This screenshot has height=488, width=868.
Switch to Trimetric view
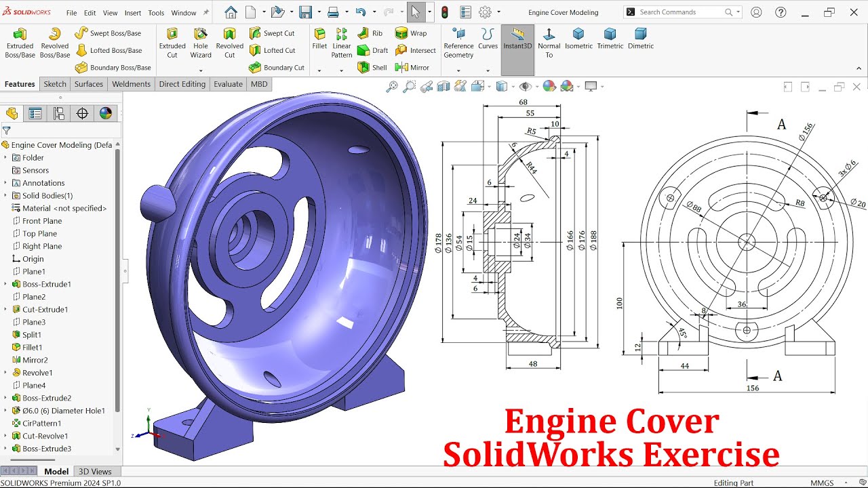pos(610,39)
